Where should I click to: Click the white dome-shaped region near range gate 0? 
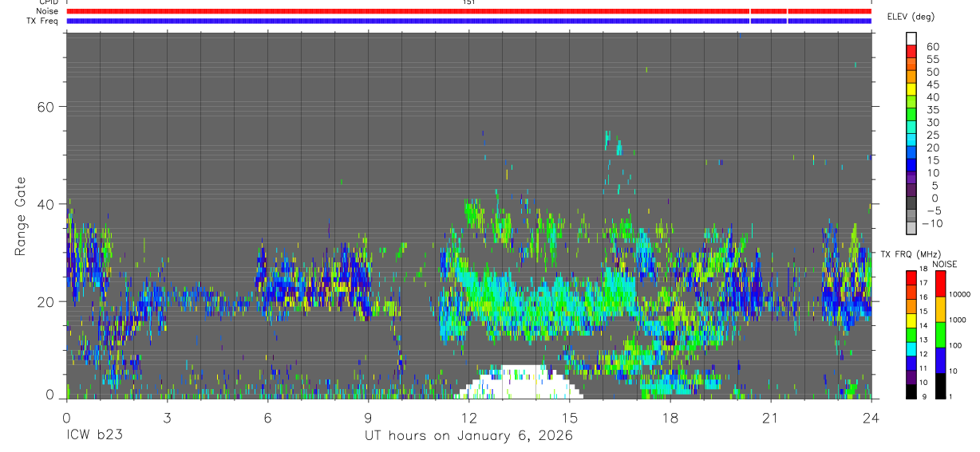pos(519,383)
